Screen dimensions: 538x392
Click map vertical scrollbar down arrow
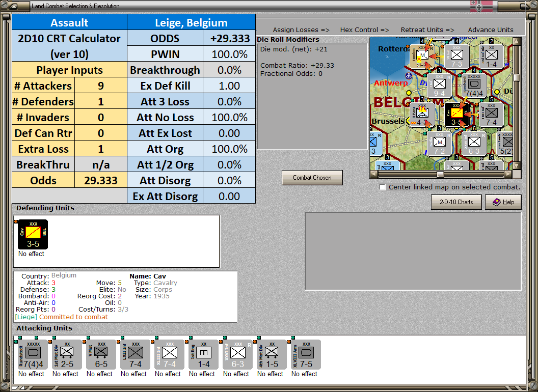517,166
